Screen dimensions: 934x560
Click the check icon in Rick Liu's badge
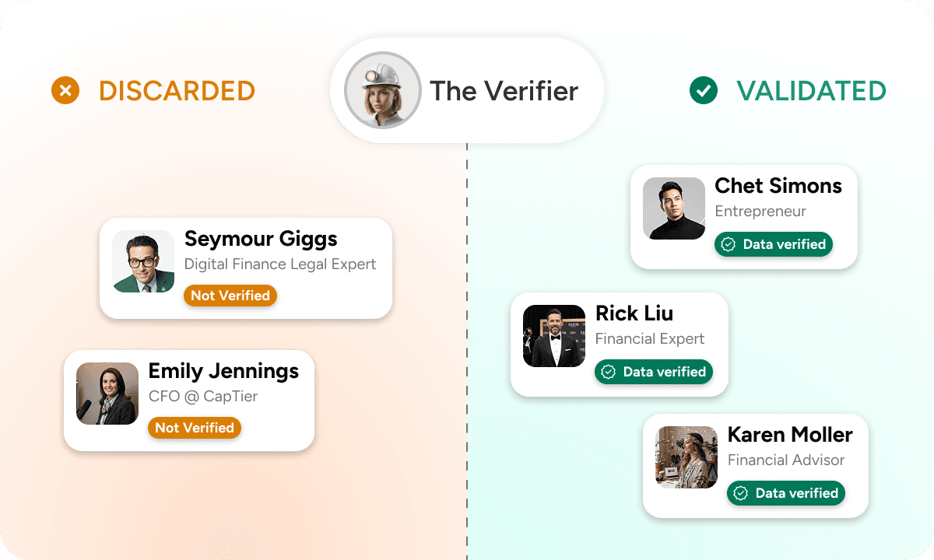609,372
